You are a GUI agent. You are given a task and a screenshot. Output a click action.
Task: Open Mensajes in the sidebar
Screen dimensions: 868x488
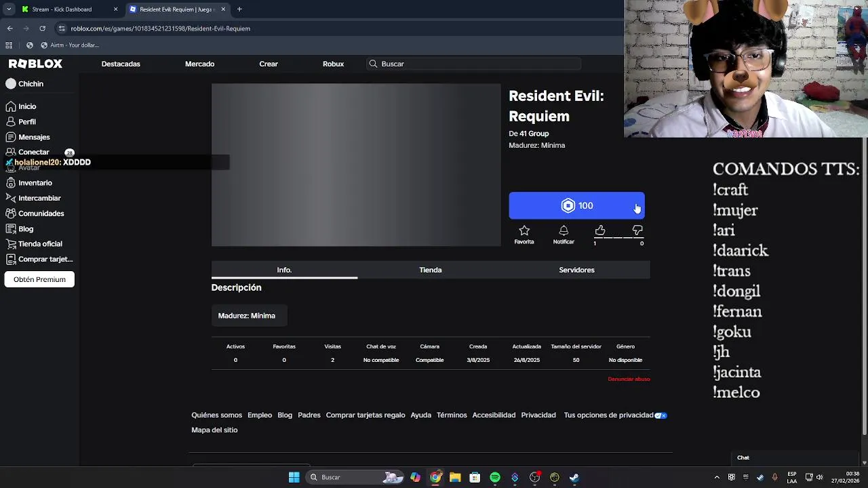point(34,137)
